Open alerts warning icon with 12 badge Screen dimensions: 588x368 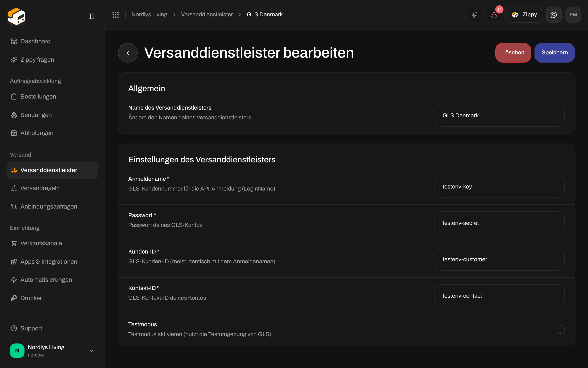point(494,15)
